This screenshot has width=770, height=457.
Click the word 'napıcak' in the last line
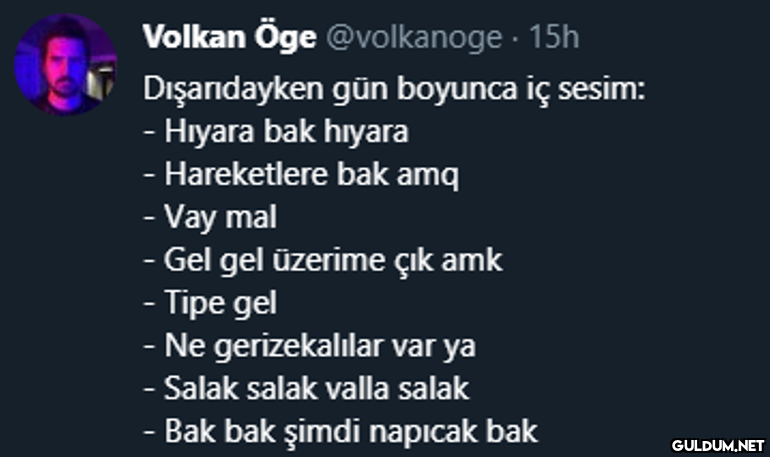423,432
